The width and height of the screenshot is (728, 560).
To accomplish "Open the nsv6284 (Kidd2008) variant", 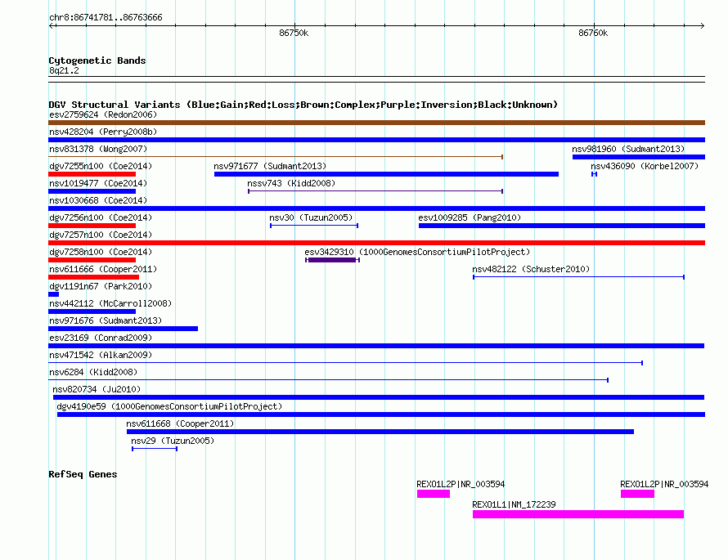I will click(x=328, y=380).
